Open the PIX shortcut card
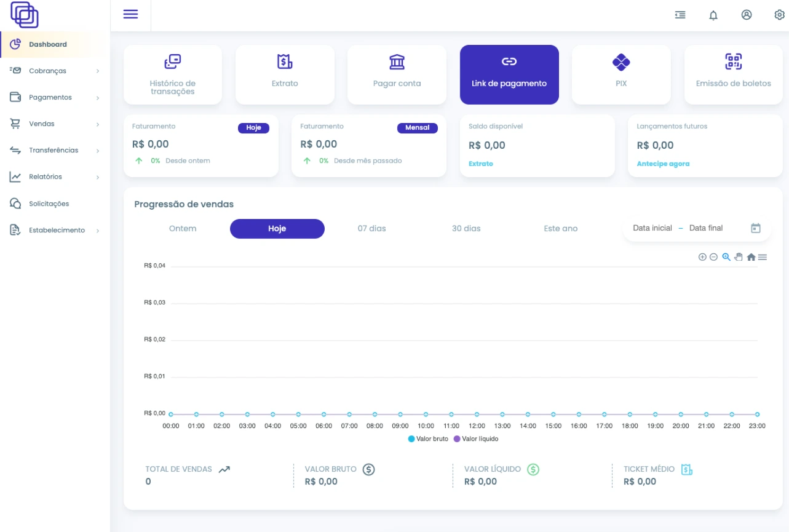The width and height of the screenshot is (789, 532). [x=621, y=74]
